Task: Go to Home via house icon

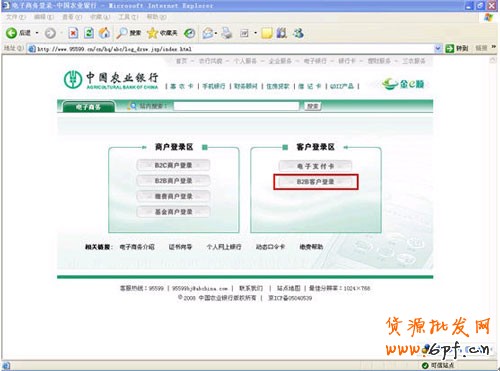Action: tap(104, 33)
